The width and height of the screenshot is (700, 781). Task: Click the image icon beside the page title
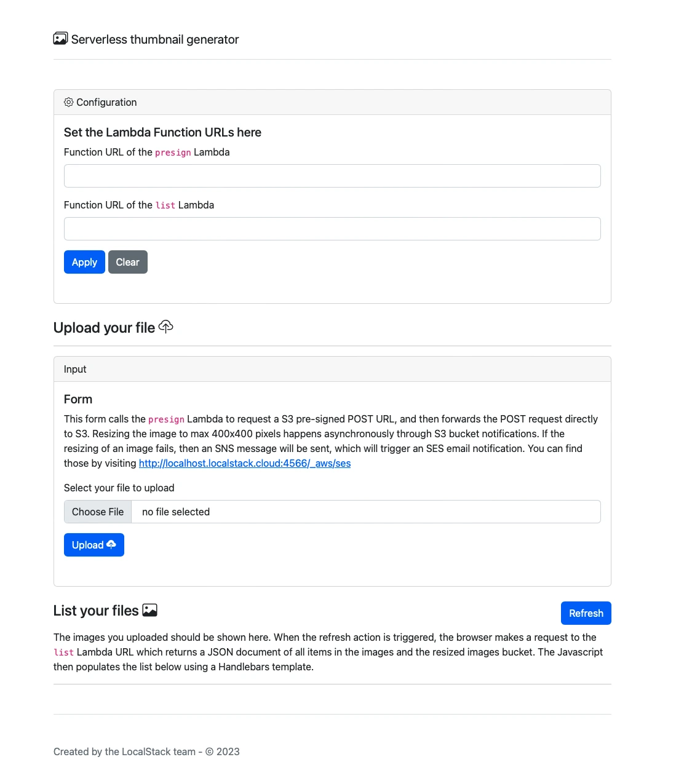tap(60, 39)
